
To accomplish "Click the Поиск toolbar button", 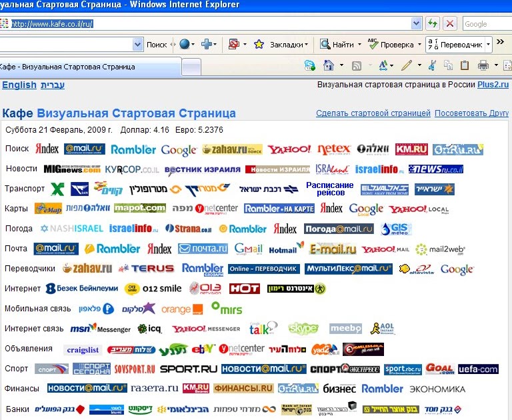I will click(x=157, y=45).
